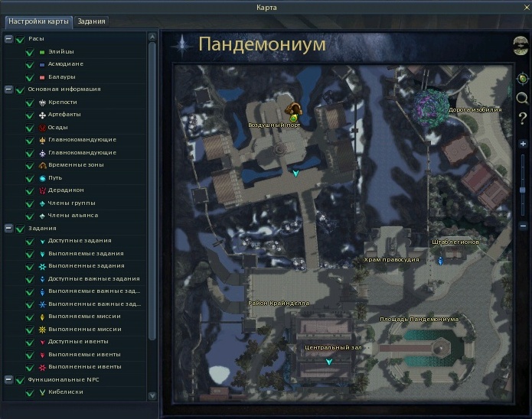Click the blue crystal marker near Штаб легионов
The width and height of the screenshot is (532, 419).
[440, 261]
